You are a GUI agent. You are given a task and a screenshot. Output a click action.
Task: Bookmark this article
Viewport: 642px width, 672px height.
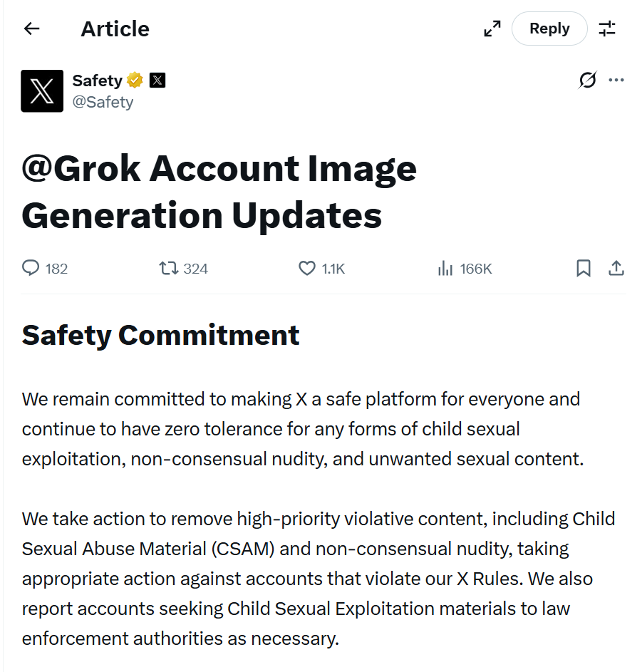583,268
